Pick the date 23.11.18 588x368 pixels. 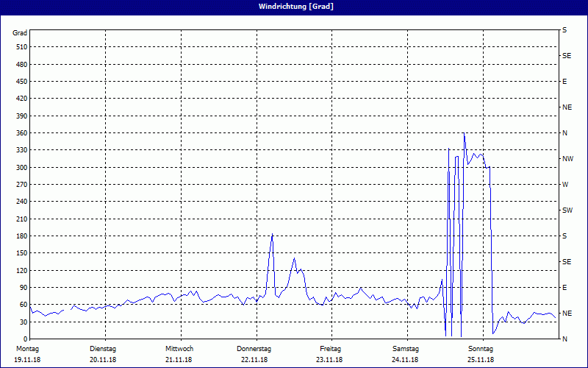tap(329, 360)
